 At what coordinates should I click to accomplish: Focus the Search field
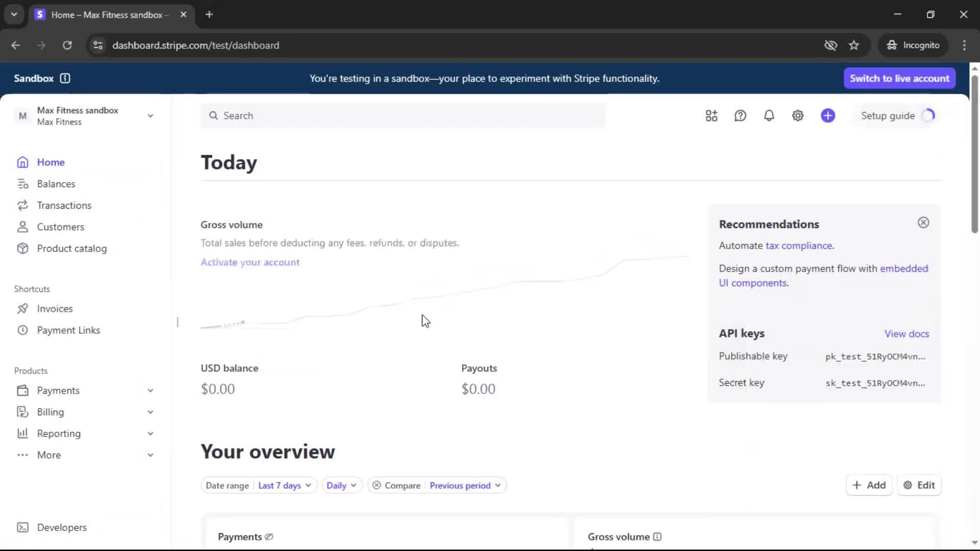pos(403,116)
